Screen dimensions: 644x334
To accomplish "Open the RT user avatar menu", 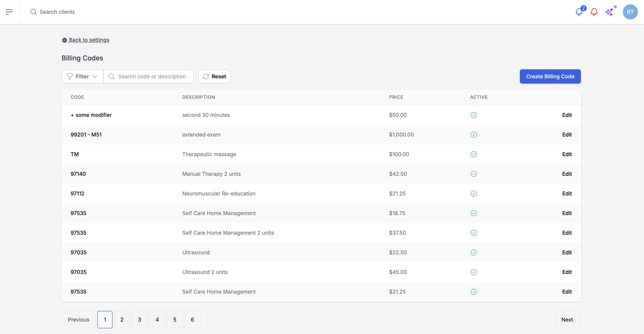I will coord(630,12).
